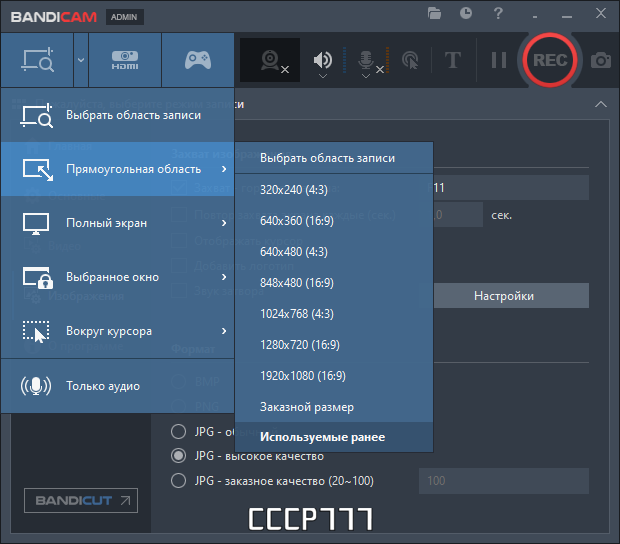Select game recording mode gamepad icon
This screenshot has width=620, height=544.
198,60
